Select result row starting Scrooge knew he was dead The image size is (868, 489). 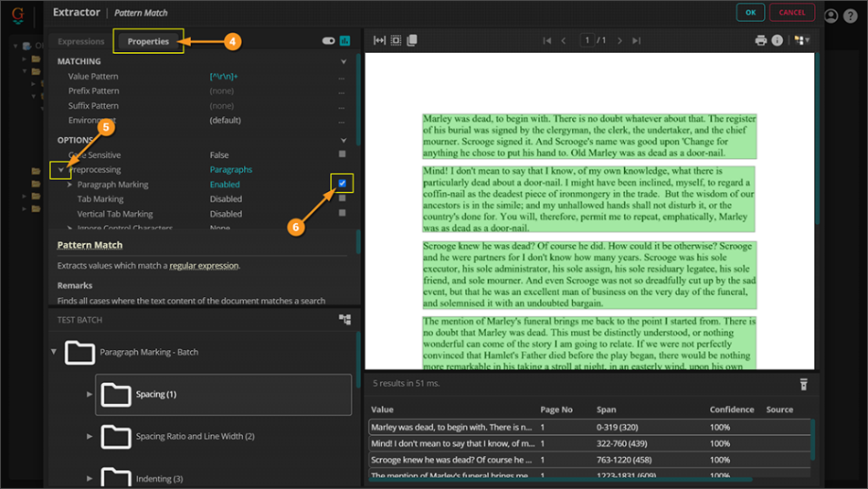pos(589,460)
